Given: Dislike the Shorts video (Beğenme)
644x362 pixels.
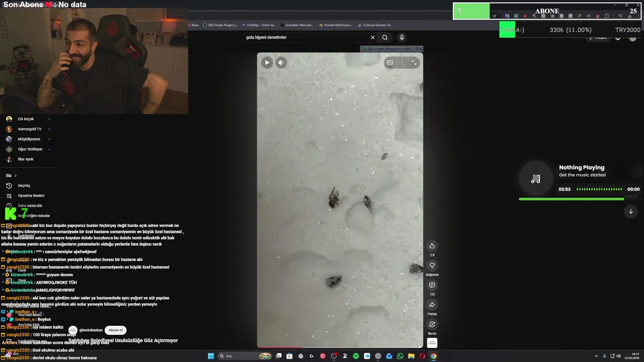Looking at the screenshot, I should pos(432,265).
